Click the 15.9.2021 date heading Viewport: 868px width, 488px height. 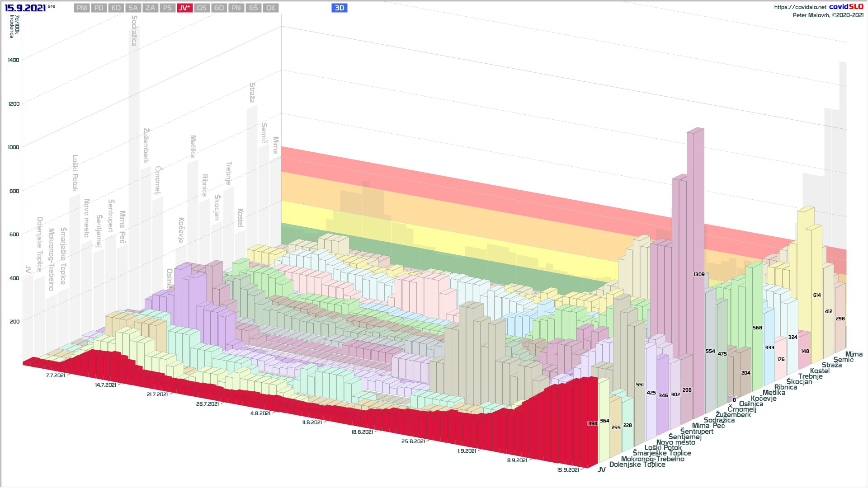pos(25,8)
